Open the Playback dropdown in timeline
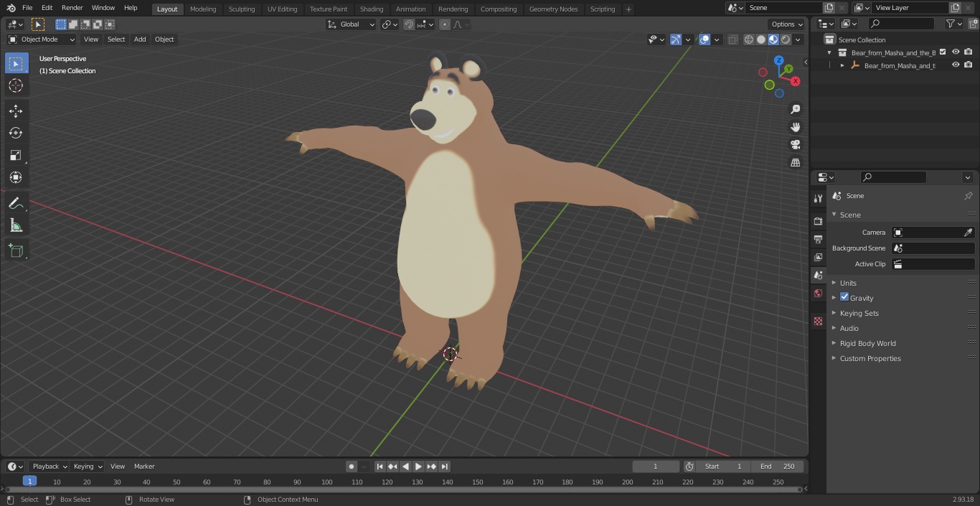 coord(50,467)
